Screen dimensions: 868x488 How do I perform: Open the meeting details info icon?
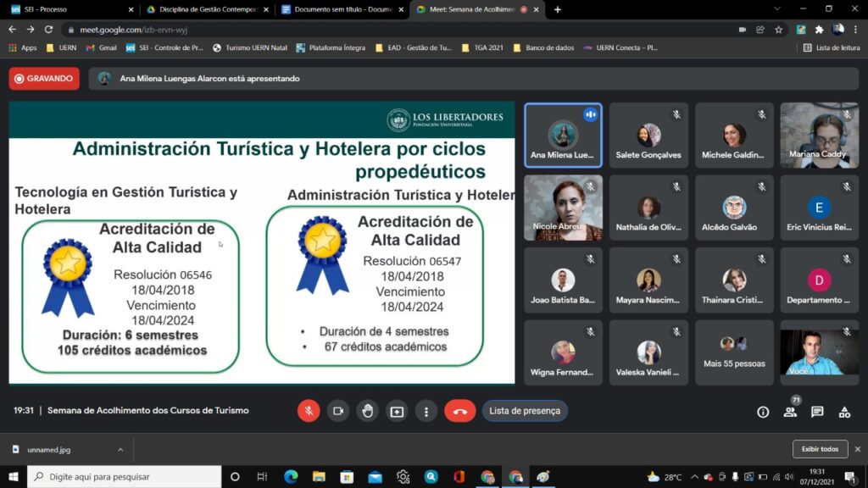(763, 412)
